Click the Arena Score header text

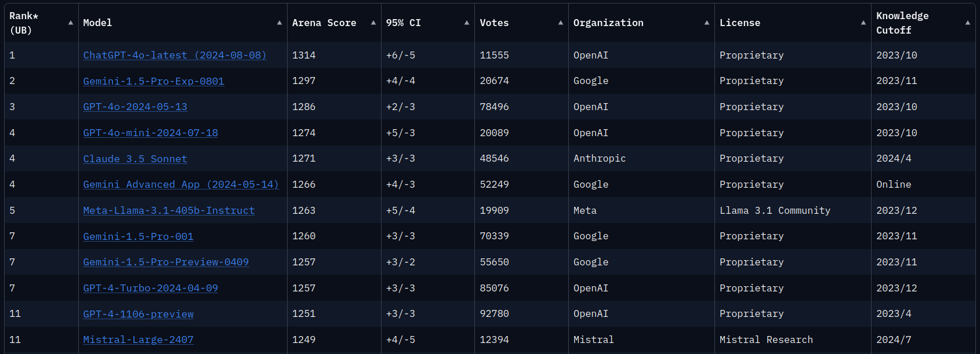pos(324,23)
